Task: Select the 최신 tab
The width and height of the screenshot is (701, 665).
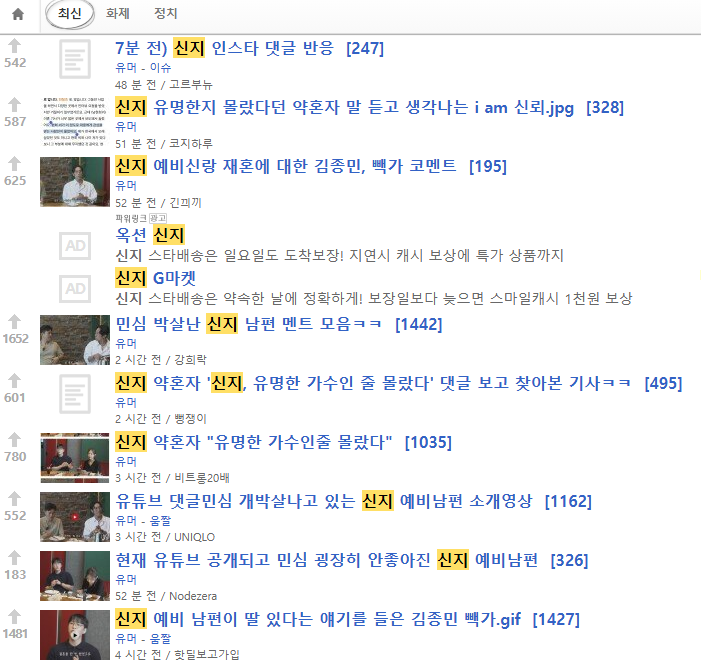Action: (x=70, y=14)
